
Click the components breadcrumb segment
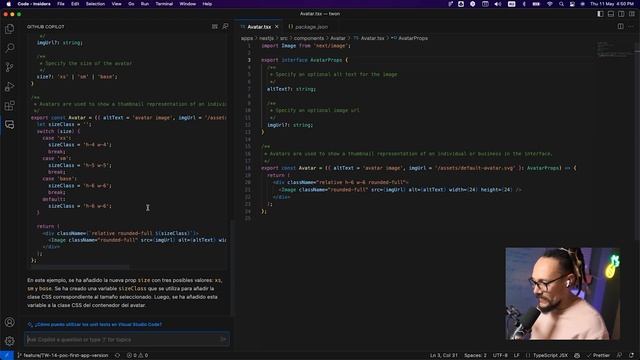[x=309, y=38]
